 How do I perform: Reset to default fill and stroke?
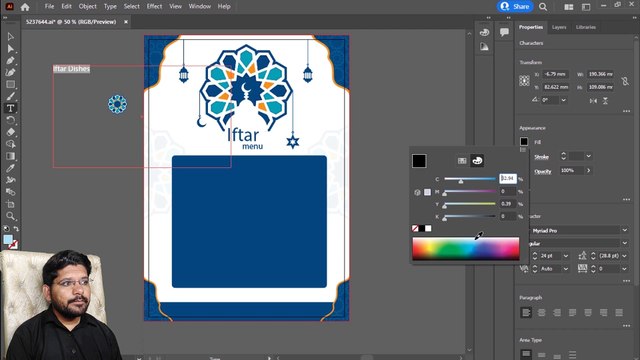(x=7, y=229)
